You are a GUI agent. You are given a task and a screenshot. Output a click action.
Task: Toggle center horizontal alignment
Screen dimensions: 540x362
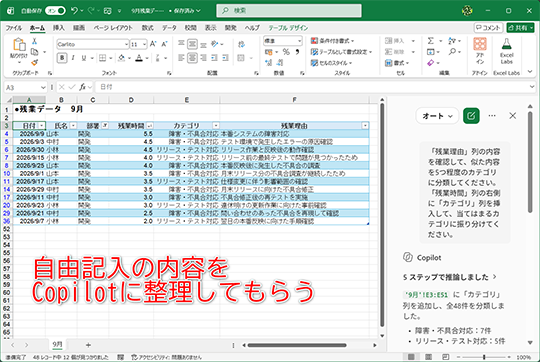[x=192, y=58]
